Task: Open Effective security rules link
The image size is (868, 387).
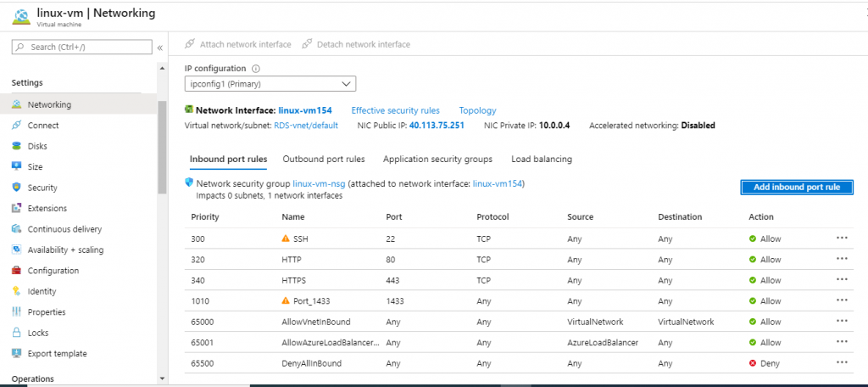Action: (395, 110)
